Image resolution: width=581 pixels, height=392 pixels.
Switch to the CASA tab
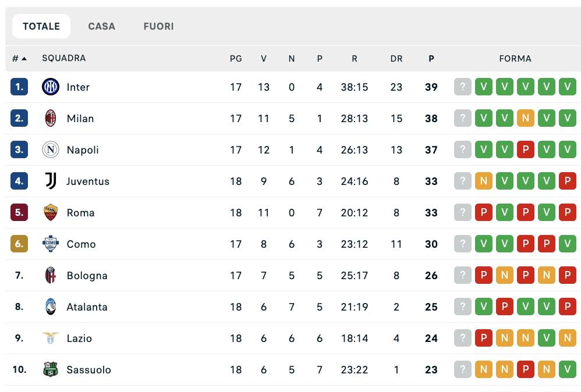tap(101, 26)
